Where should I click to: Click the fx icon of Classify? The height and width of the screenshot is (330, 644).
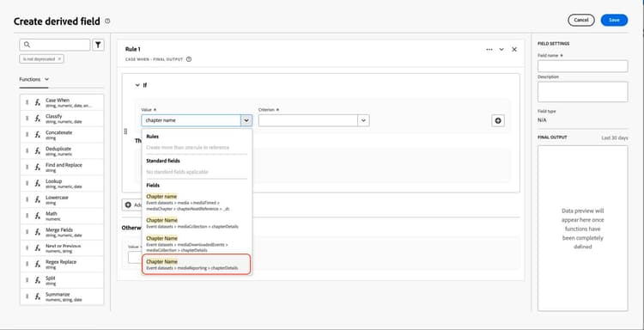click(38, 119)
